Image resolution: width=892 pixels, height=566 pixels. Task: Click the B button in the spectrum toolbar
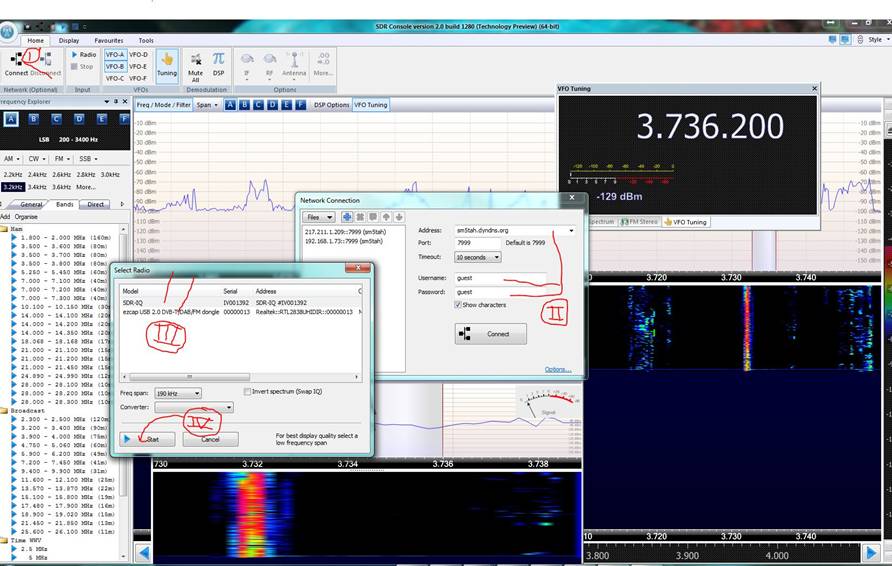point(244,105)
